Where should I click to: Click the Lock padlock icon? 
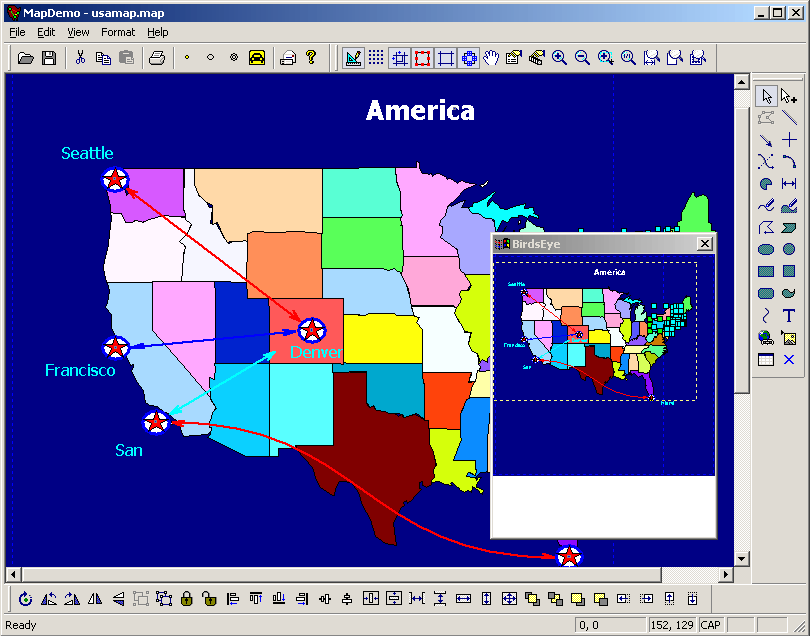(186, 599)
